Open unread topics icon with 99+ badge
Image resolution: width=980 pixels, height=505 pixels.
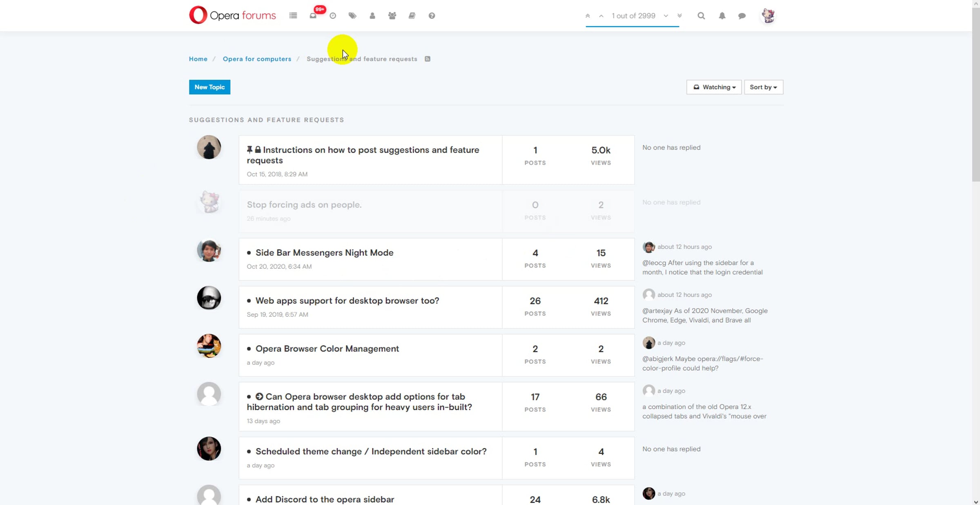pos(313,16)
